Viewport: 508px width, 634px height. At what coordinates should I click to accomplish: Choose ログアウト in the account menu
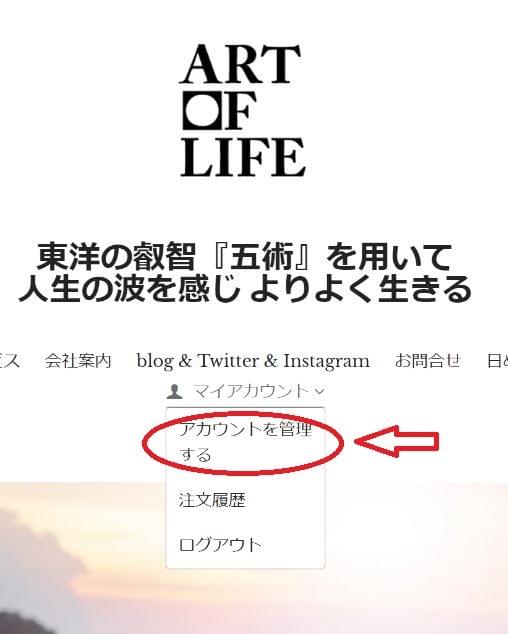(220, 545)
